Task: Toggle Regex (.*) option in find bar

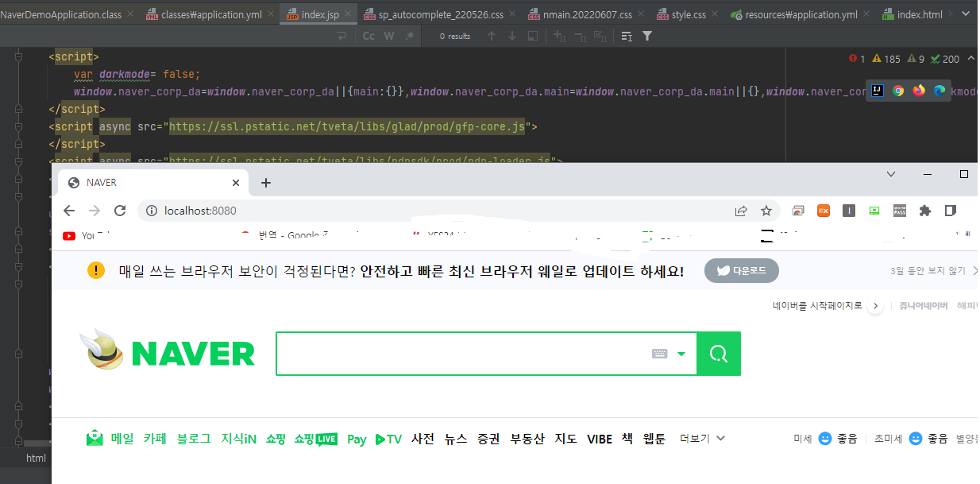Action: 410,36
